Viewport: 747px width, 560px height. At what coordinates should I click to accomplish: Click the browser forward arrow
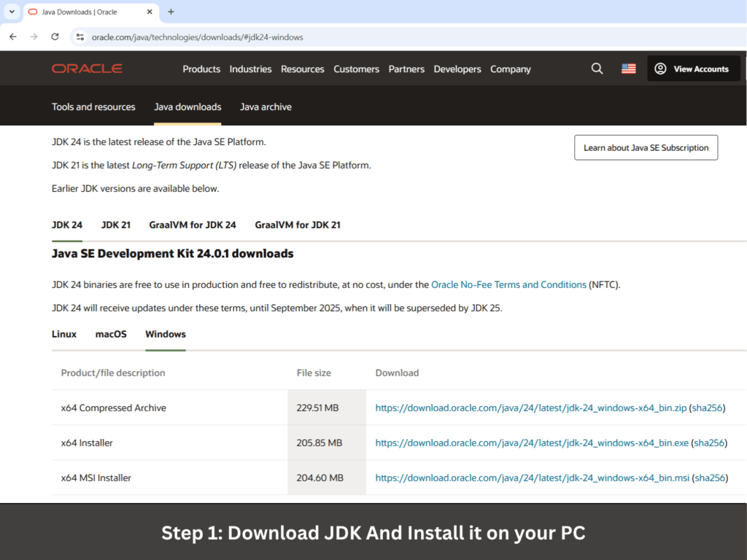(34, 36)
